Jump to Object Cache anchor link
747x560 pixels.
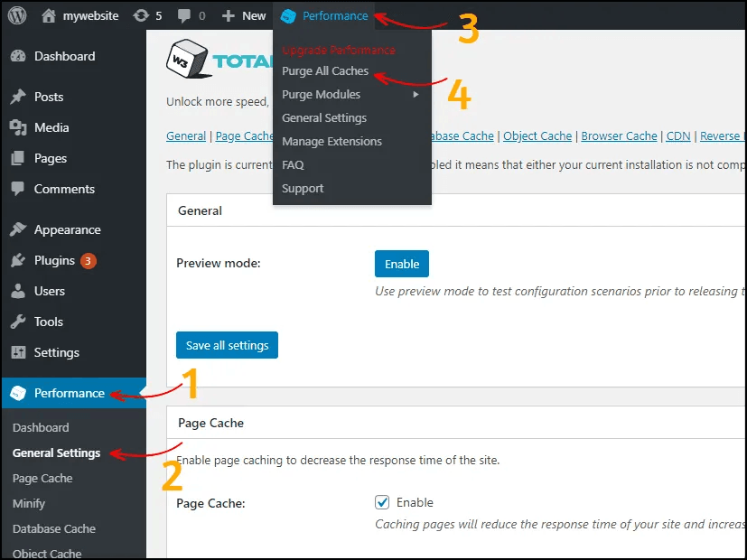coord(537,136)
